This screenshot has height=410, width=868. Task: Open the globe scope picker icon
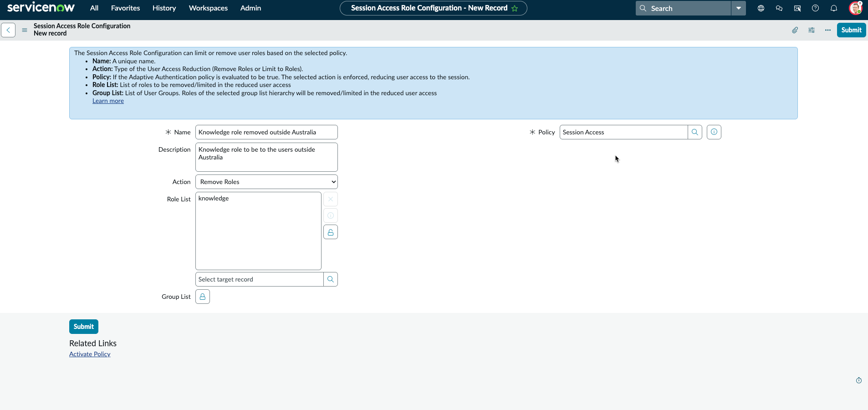pyautogui.click(x=761, y=8)
